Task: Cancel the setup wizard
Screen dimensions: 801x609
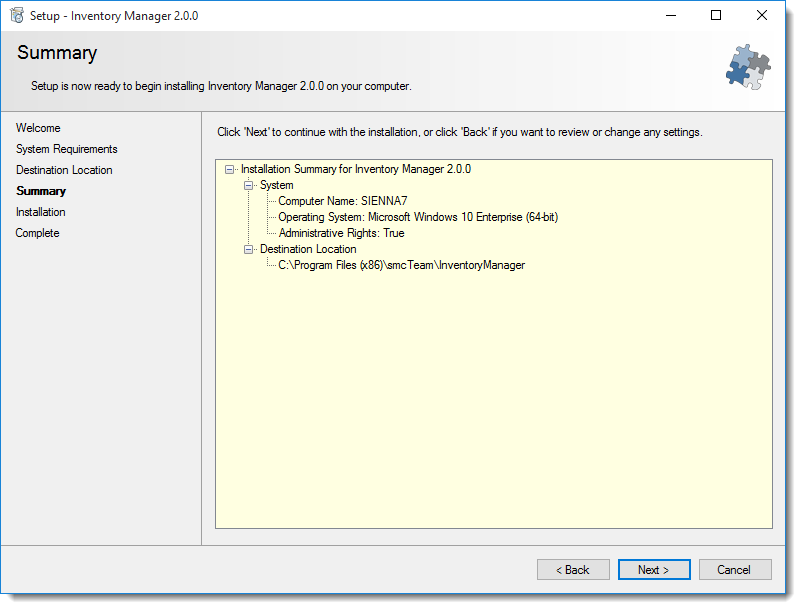Action: (x=735, y=570)
